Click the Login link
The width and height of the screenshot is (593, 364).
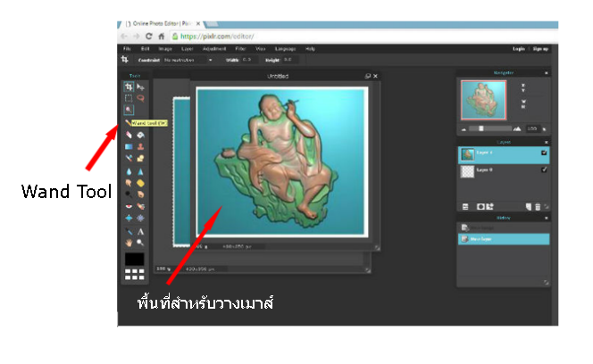point(519,49)
